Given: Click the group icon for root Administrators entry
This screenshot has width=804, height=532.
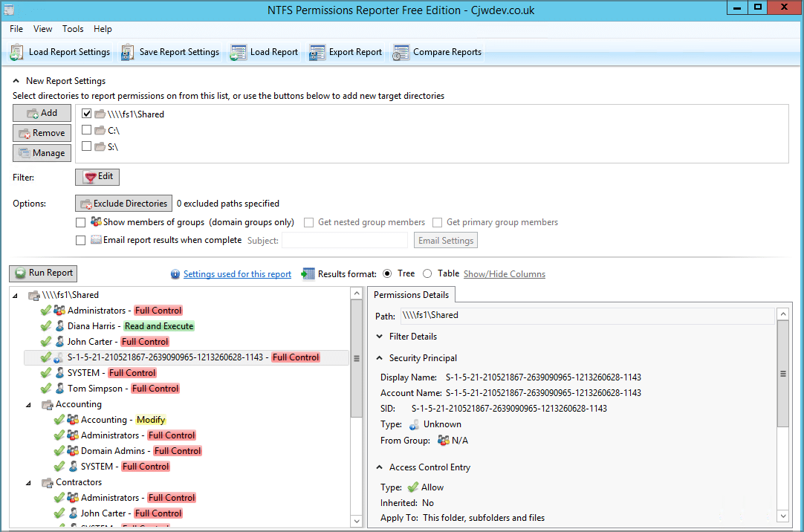Looking at the screenshot, I should (59, 310).
